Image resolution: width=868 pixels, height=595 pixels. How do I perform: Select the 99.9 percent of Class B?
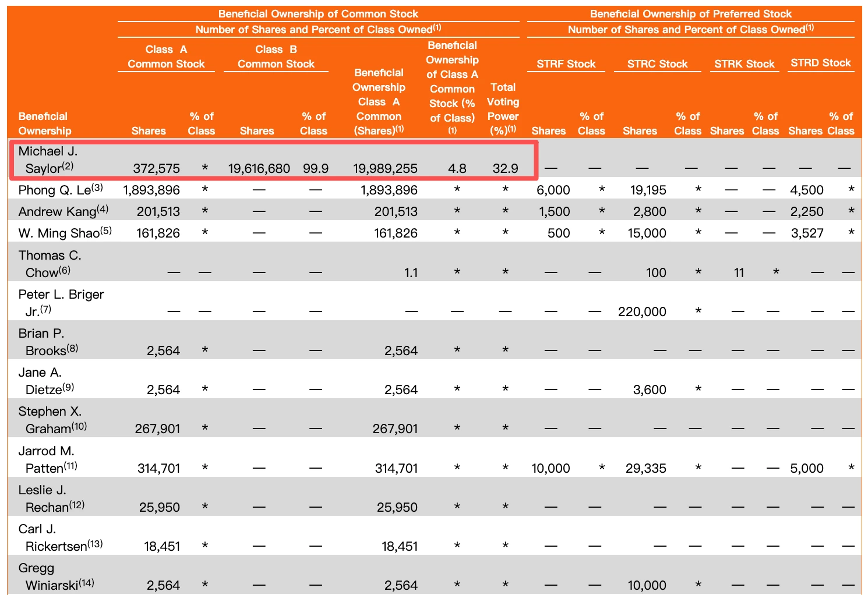[x=316, y=168]
